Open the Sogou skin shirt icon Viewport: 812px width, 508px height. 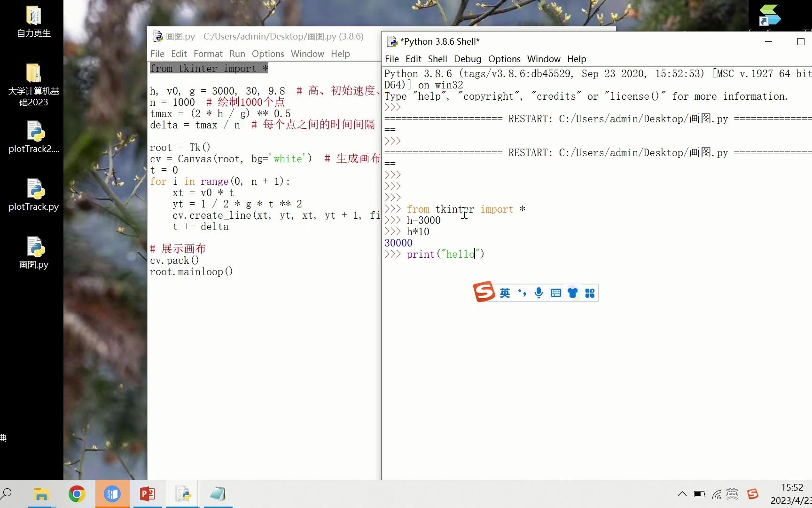[572, 293]
